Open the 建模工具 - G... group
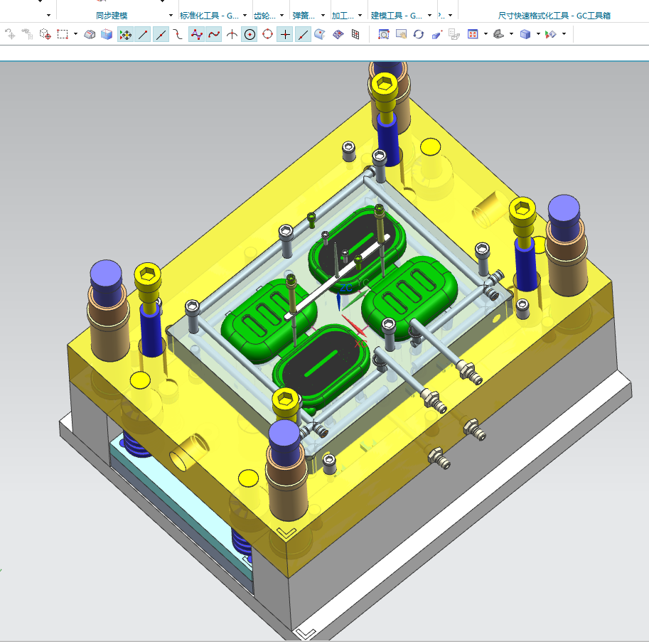 (x=397, y=16)
